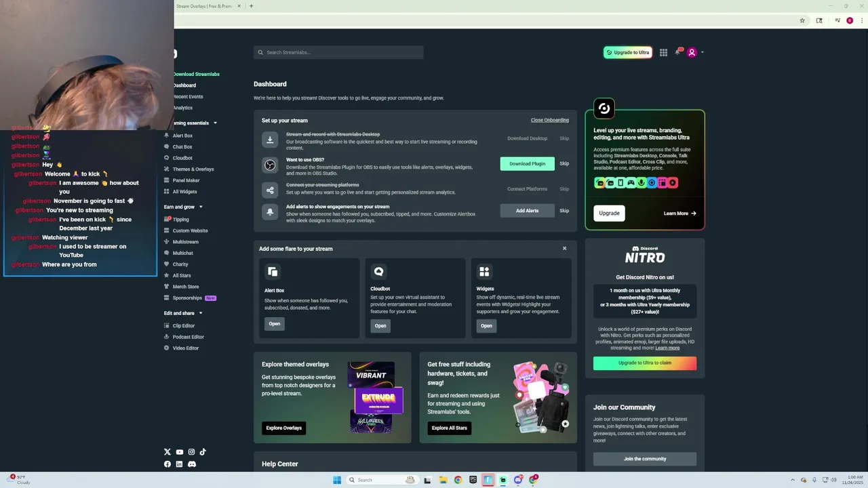Viewport: 868px width, 488px height.
Task: Open Discord from the taskbar
Action: click(x=518, y=480)
